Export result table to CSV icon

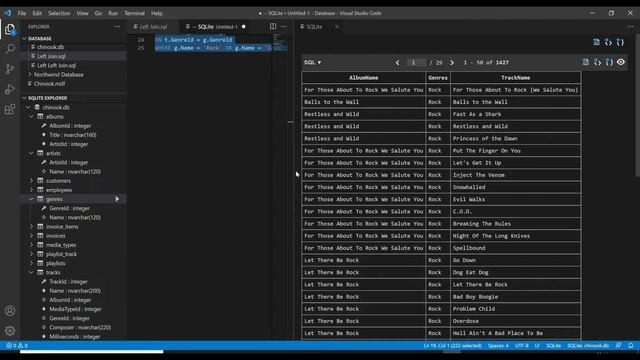pos(586,62)
